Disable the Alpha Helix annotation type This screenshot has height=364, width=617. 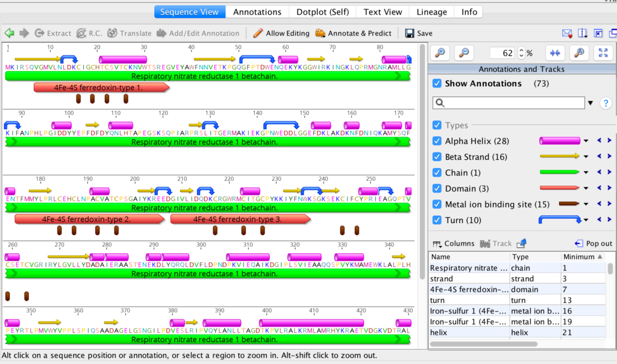coord(437,140)
